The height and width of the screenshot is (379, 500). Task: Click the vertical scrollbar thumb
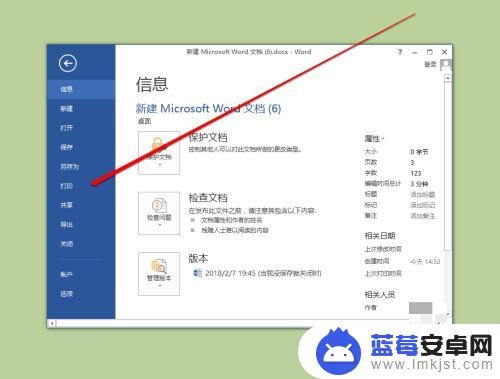448,166
